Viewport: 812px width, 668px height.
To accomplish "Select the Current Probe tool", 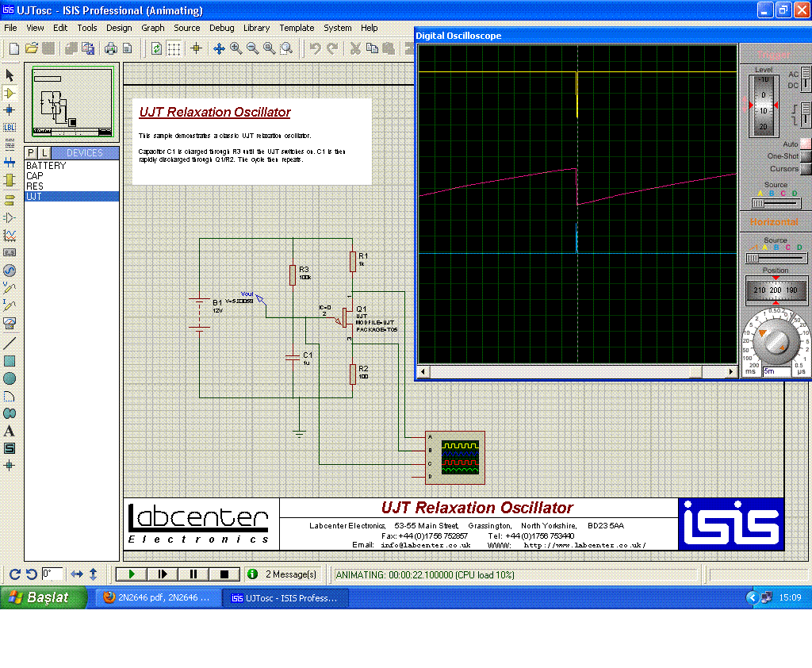I will pyautogui.click(x=10, y=305).
